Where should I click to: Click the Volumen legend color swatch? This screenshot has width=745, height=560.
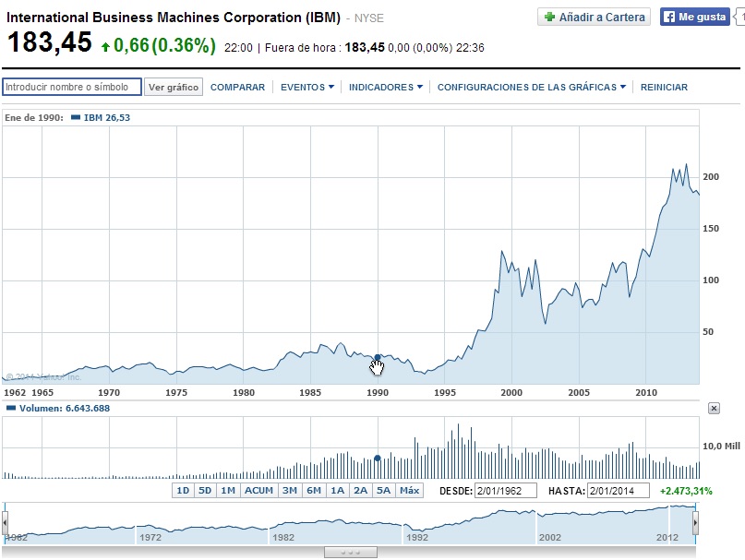pyautogui.click(x=11, y=408)
